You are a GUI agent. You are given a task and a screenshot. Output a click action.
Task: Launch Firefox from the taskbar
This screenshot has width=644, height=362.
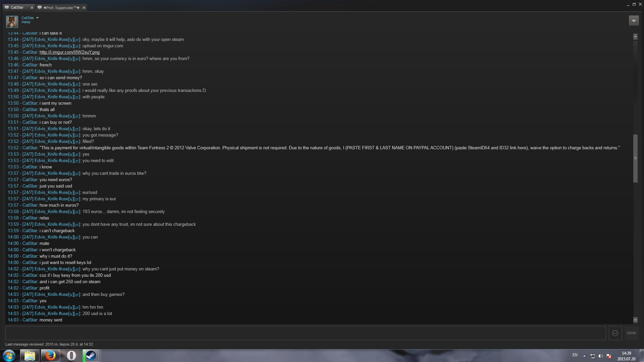point(51,355)
